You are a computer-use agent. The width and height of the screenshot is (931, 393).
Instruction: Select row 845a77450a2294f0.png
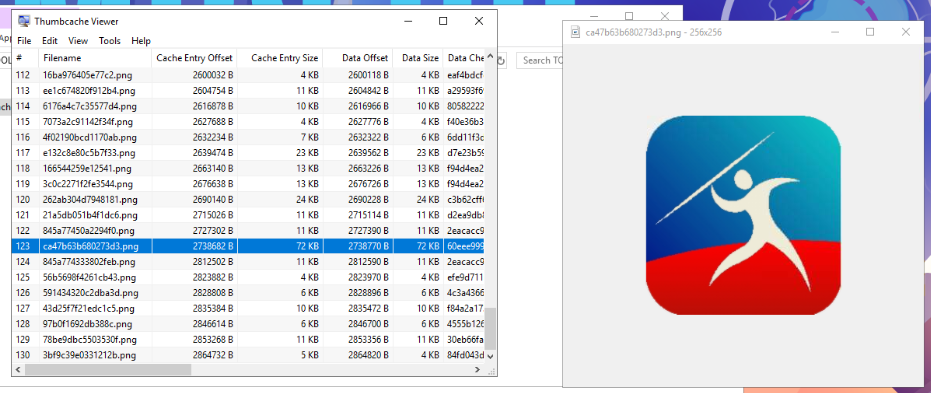click(248, 230)
